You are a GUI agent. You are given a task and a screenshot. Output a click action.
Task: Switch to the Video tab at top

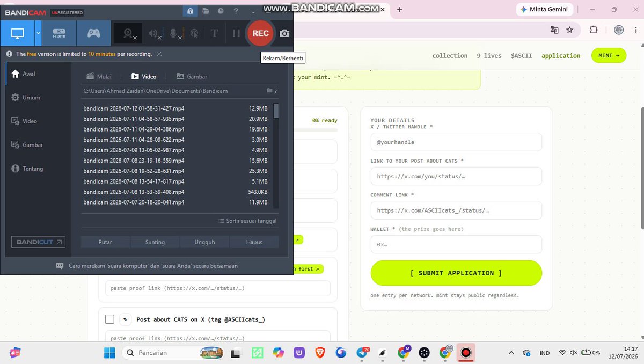click(x=144, y=77)
